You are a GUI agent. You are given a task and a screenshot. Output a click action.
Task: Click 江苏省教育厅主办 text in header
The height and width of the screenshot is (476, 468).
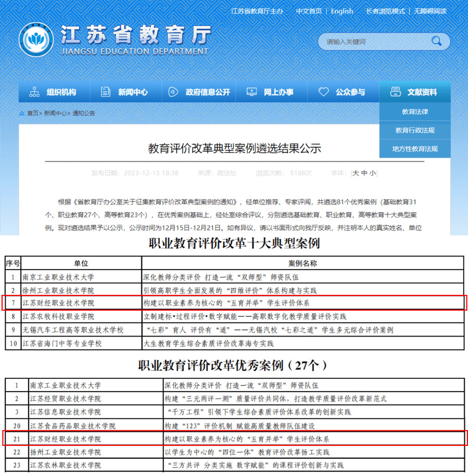point(257,11)
